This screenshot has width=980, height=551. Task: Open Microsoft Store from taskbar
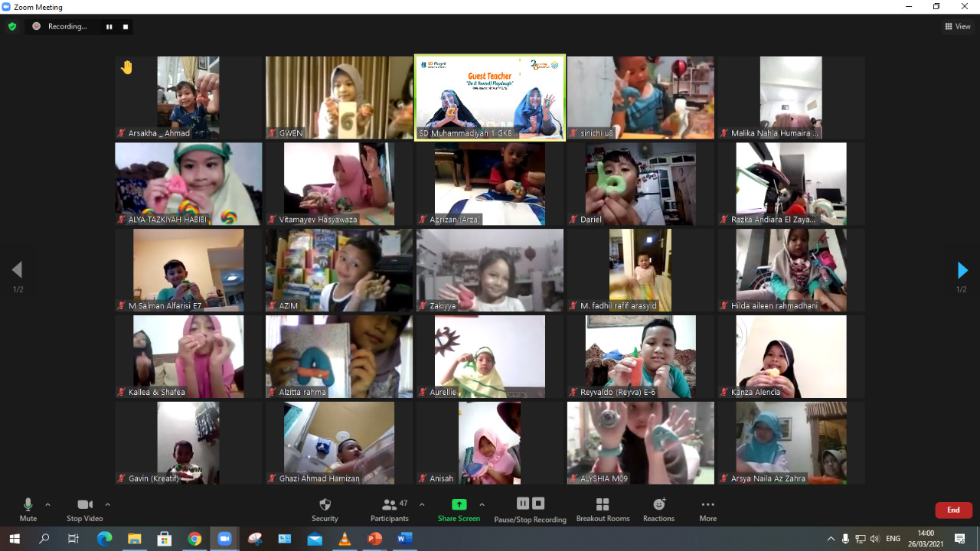coord(164,539)
